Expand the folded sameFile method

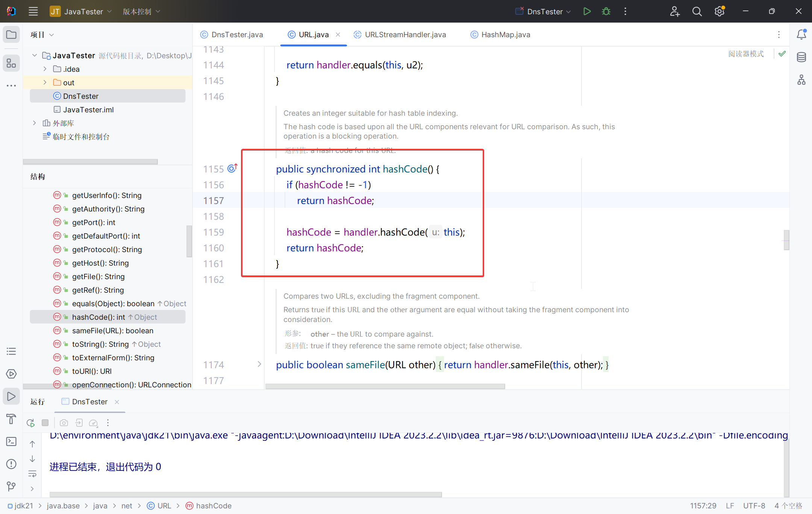click(x=259, y=364)
